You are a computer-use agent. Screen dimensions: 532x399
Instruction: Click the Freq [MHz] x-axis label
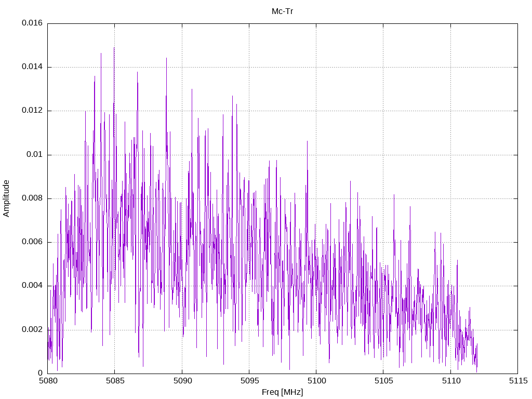point(282,392)
